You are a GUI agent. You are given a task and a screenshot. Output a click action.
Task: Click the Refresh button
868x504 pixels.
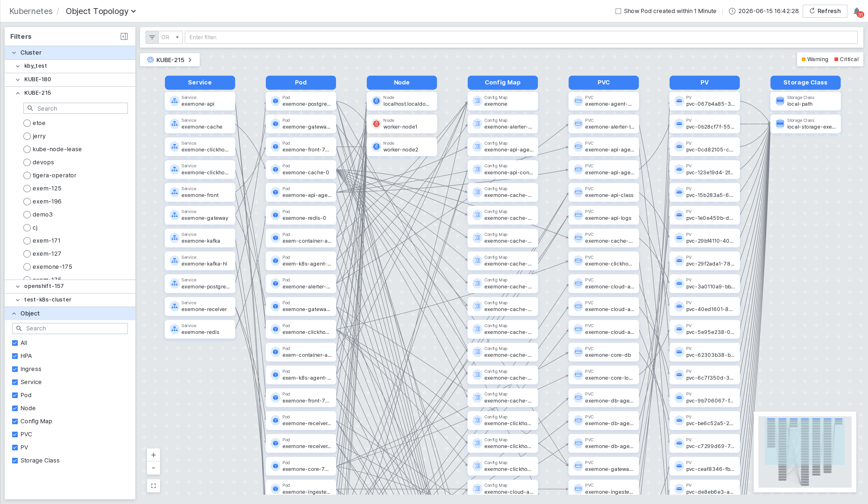825,11
